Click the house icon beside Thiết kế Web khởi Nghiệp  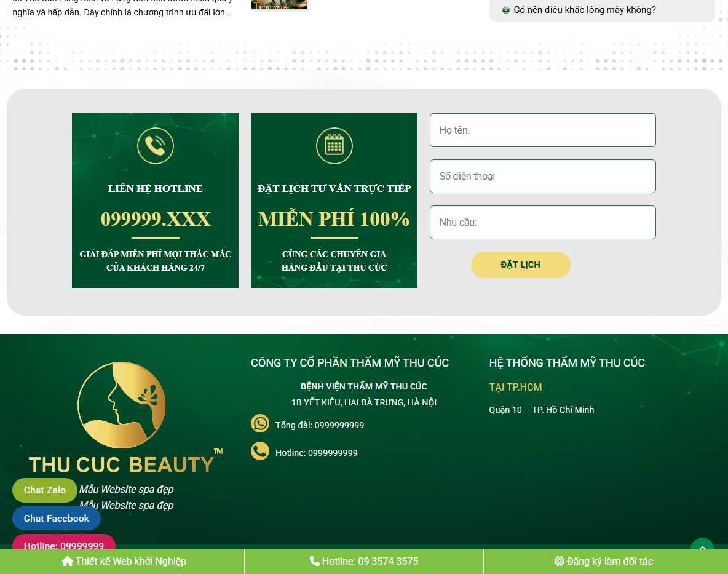(x=68, y=561)
